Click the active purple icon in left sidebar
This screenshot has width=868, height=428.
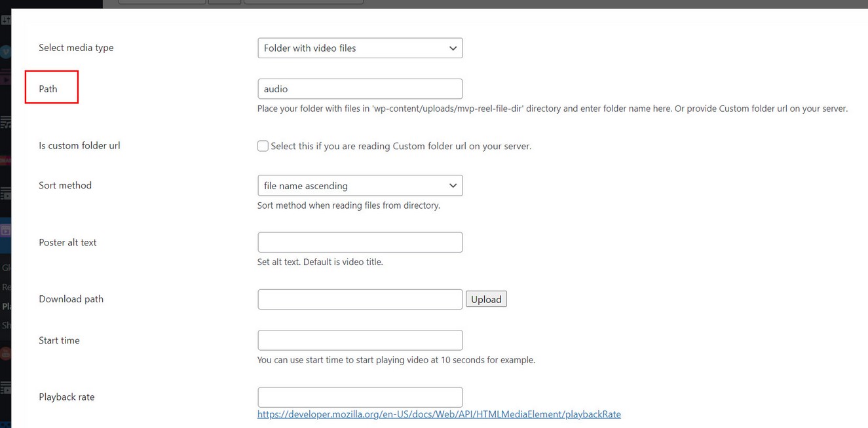(x=5, y=230)
